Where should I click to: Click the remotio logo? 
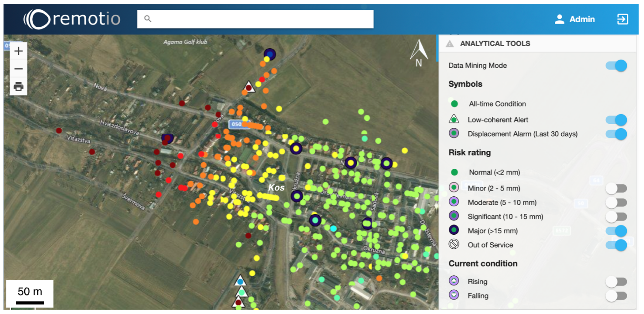click(x=72, y=19)
